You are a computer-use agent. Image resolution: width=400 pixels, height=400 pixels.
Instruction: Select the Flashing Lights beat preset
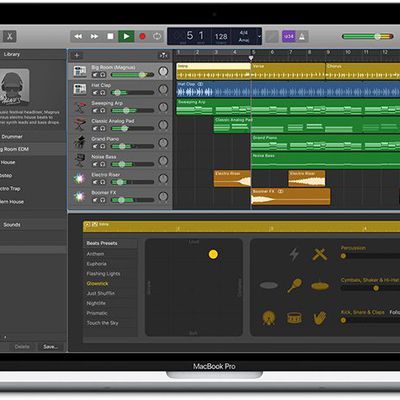103,274
